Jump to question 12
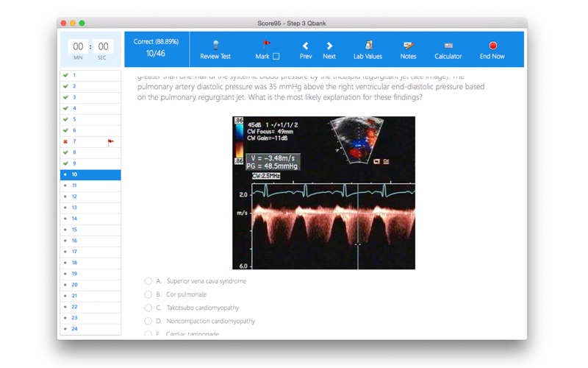The image size is (588, 368). click(x=90, y=197)
